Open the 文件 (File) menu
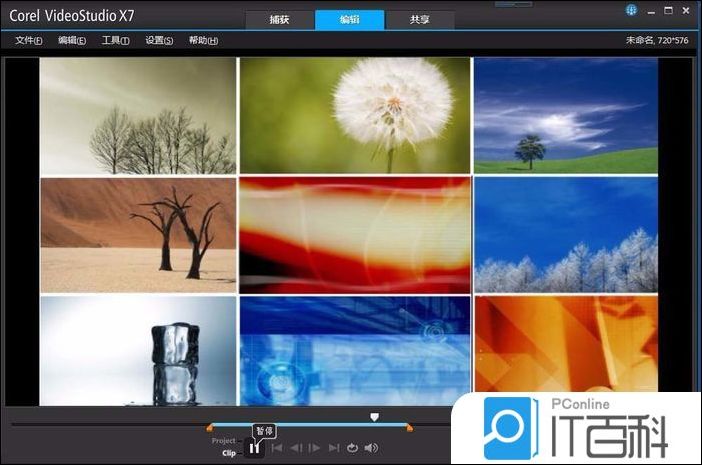Screen dimensions: 702x465 [29, 41]
